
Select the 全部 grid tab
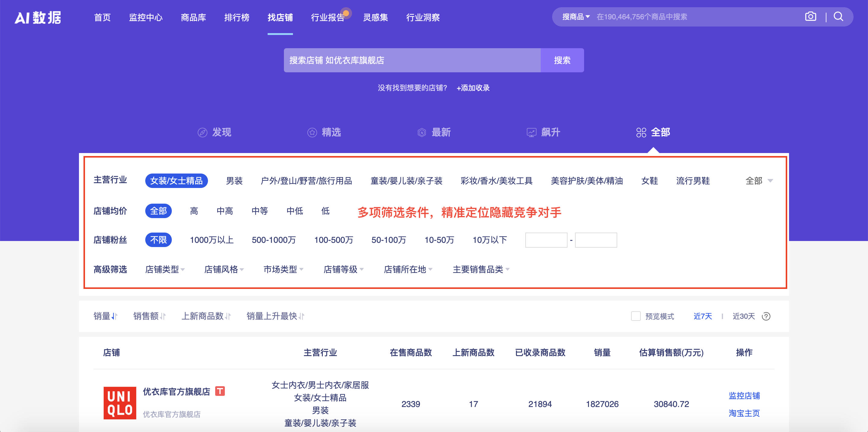tap(653, 132)
